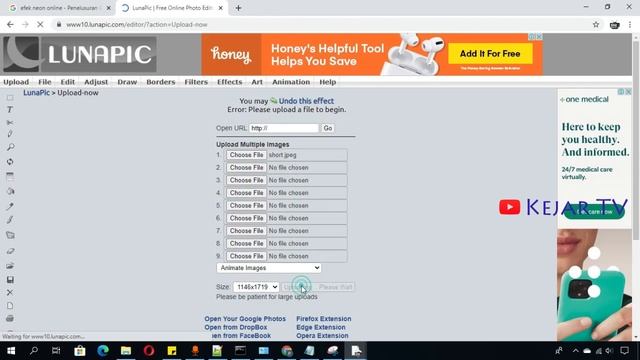Screen dimensions: 640x360
Task: Click Open from DropBox link
Action: pyautogui.click(x=236, y=327)
